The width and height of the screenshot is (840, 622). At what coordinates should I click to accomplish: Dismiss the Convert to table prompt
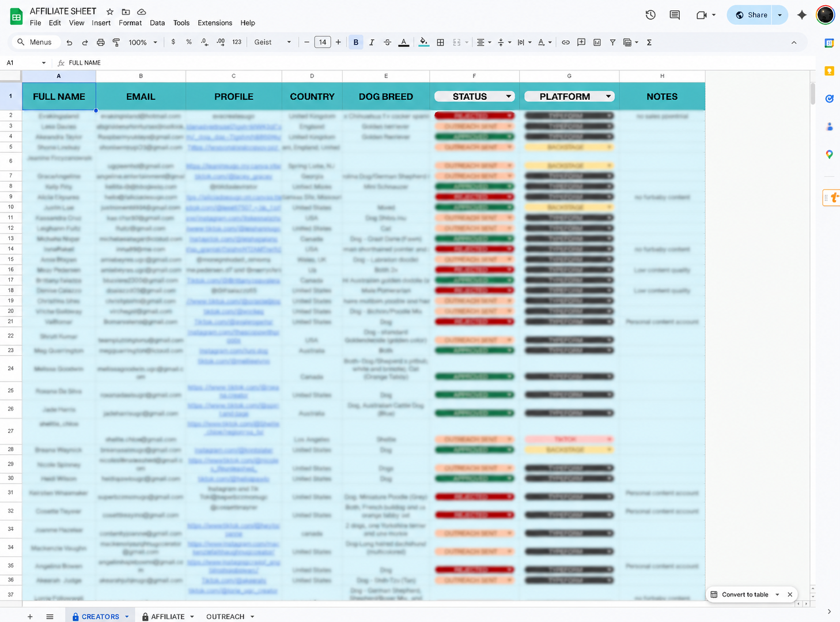click(790, 594)
